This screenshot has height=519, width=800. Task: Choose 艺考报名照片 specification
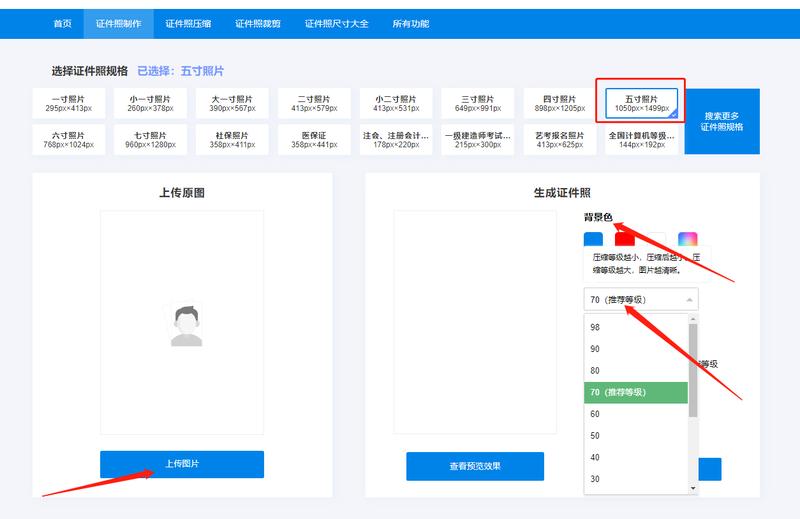560,139
